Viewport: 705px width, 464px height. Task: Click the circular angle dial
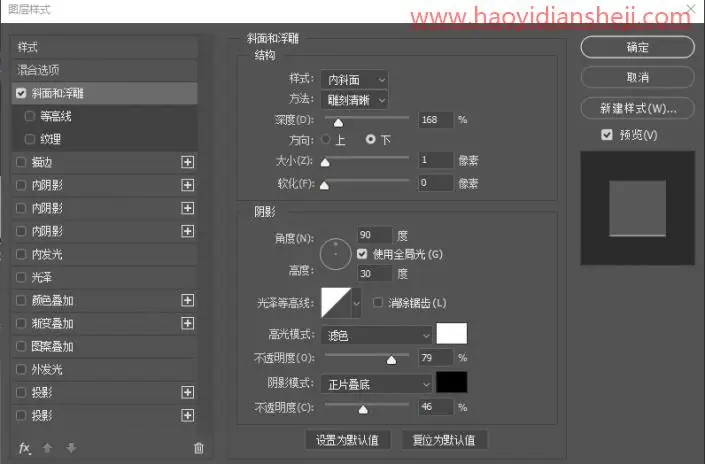click(x=335, y=254)
